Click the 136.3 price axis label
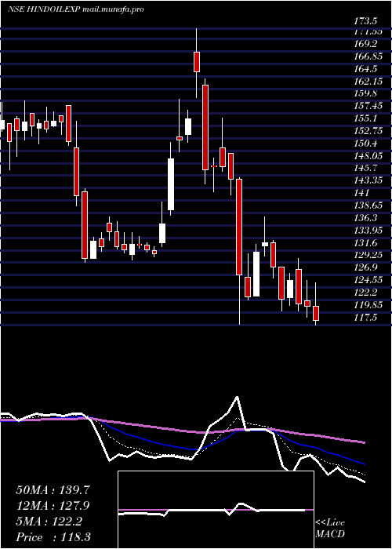The height and width of the screenshot is (549, 392). (x=365, y=217)
